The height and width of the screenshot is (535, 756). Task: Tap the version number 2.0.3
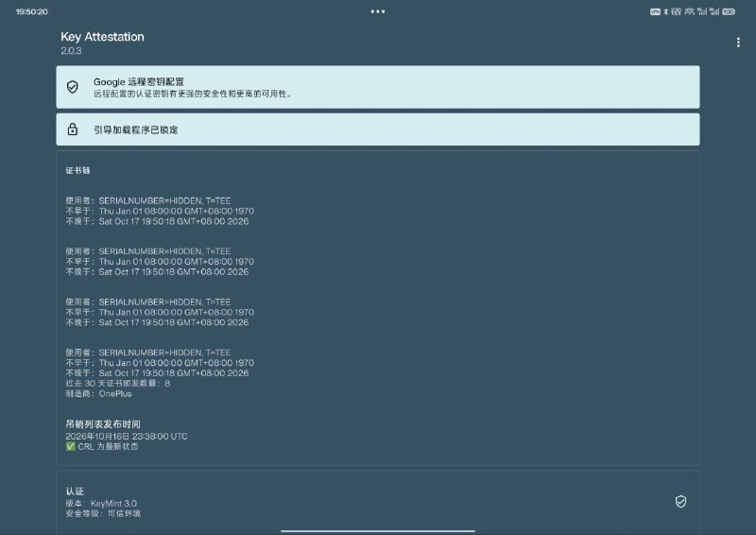pyautogui.click(x=71, y=51)
